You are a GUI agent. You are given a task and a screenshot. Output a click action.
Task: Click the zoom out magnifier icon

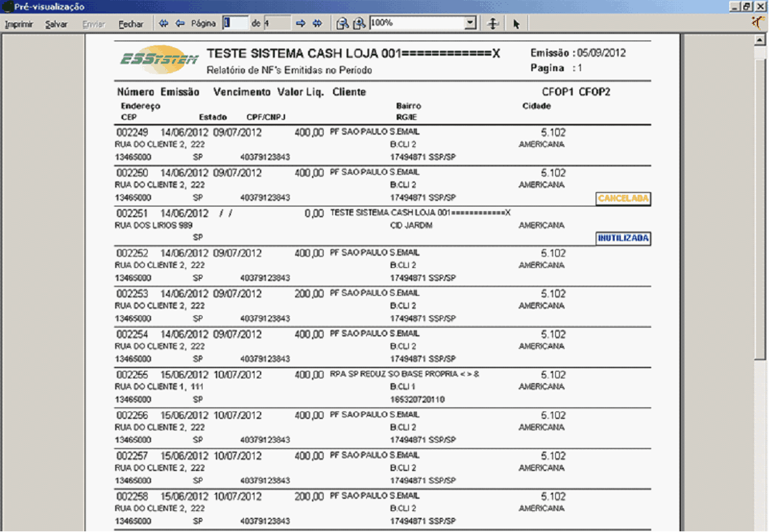tap(343, 24)
